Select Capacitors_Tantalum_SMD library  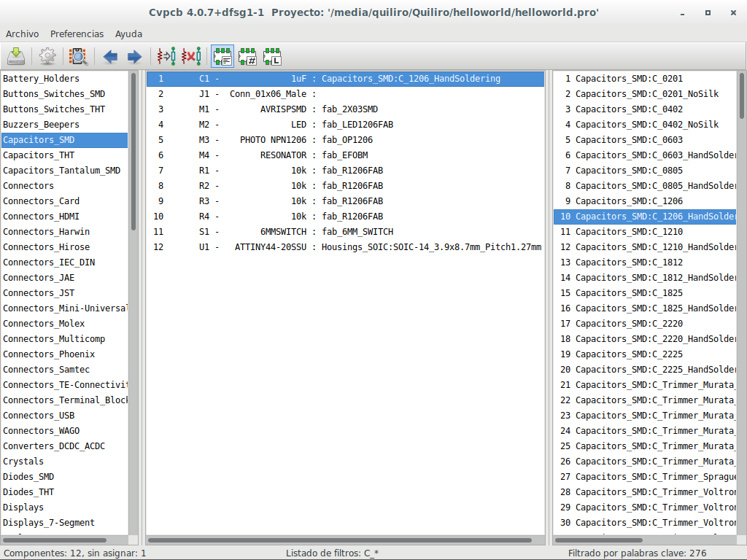click(x=65, y=170)
